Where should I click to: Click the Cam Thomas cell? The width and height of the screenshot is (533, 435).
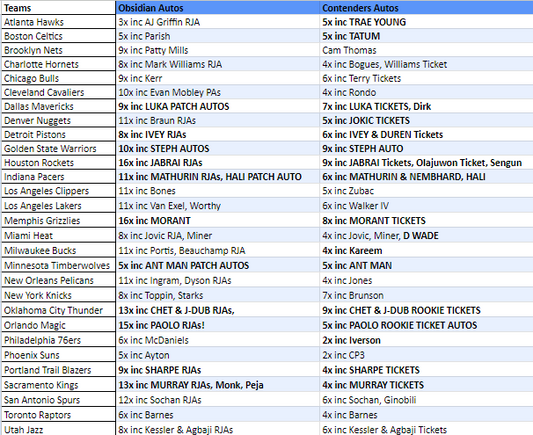pyautogui.click(x=426, y=50)
